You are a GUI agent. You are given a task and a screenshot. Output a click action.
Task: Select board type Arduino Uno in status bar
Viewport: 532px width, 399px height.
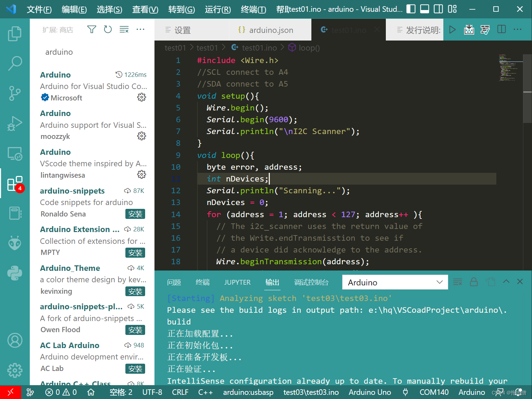(370, 392)
